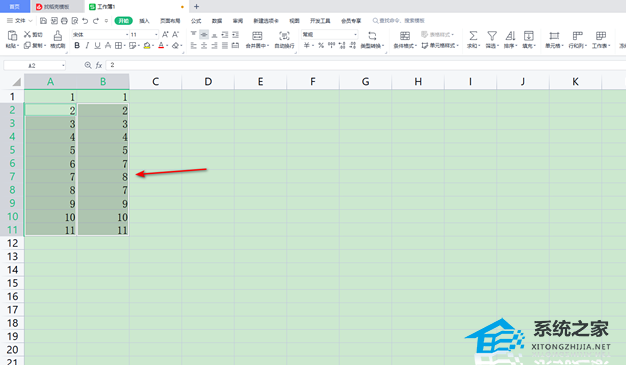Increase font size with A+ icon

(165, 34)
